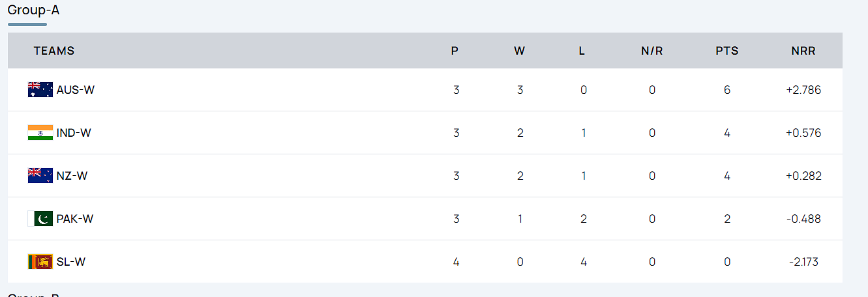Select the Group-A tab heading
The width and height of the screenshot is (868, 297).
click(x=33, y=10)
